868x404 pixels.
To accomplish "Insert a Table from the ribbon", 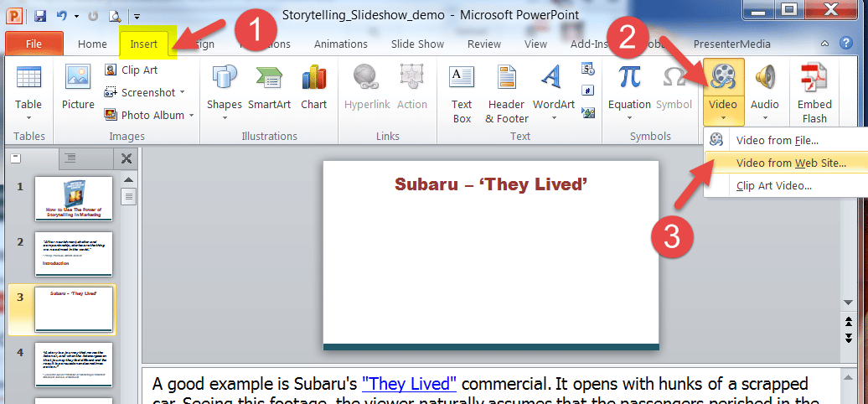I will point(28,94).
